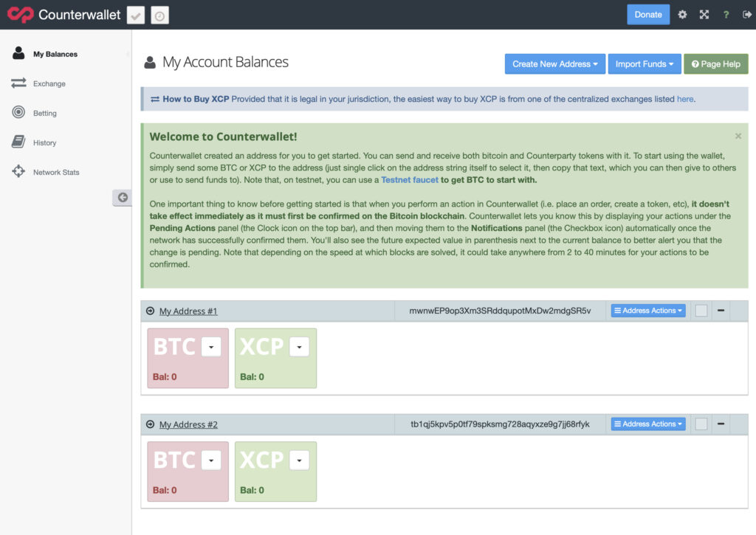Tick the checkbox for My Address #2
Viewport: 756px width, 535px height.
(701, 424)
